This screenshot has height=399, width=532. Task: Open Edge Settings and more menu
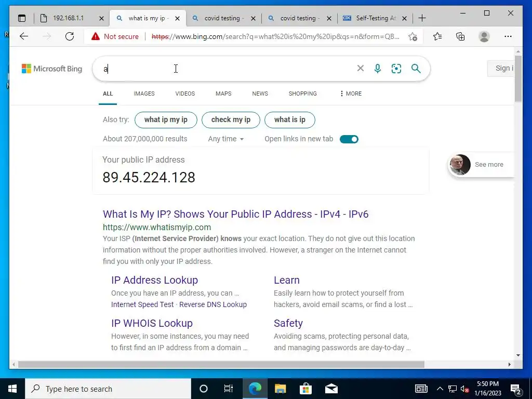coord(508,36)
